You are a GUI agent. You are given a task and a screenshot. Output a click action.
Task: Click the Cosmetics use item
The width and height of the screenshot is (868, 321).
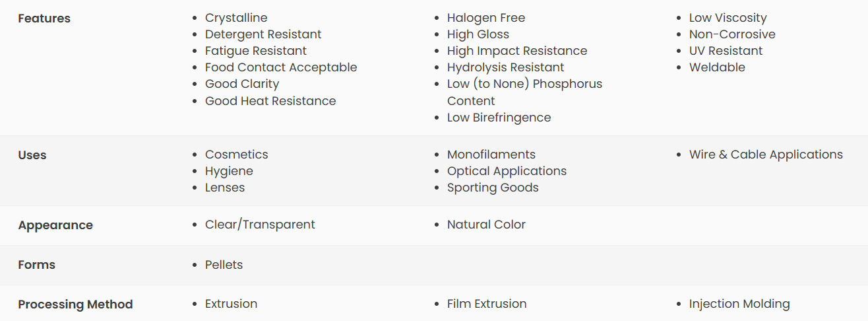click(x=237, y=155)
